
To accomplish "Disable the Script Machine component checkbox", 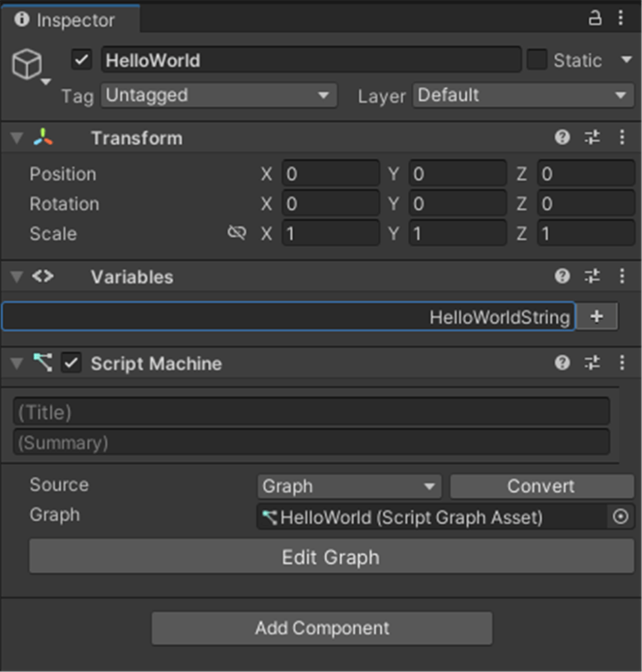I will [71, 363].
